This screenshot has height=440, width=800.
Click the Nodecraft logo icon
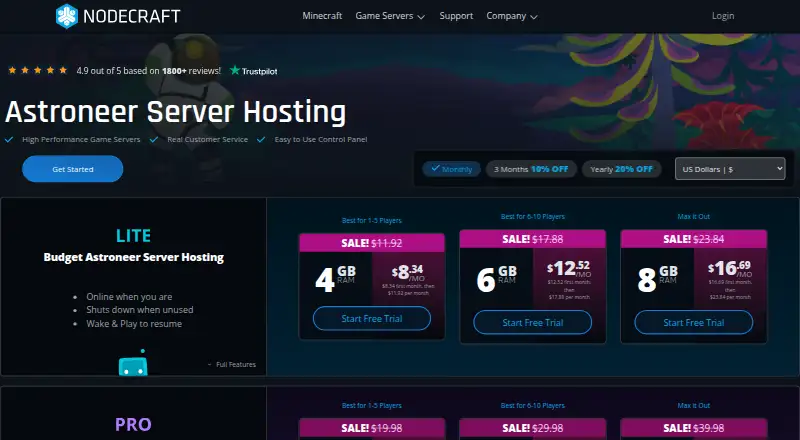pos(67,16)
